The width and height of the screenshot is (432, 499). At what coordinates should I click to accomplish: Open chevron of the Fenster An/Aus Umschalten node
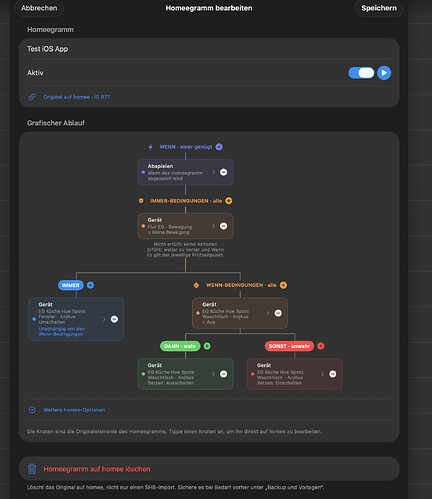pyautogui.click(x=104, y=319)
